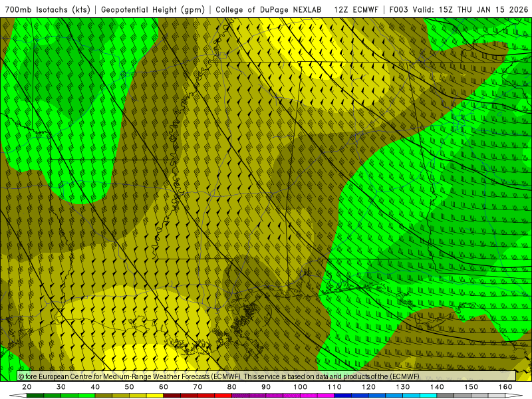This screenshot has height=399, width=532.
Task: Select the bright green 35-40 kt colorbar swatch
Action: coord(86,396)
